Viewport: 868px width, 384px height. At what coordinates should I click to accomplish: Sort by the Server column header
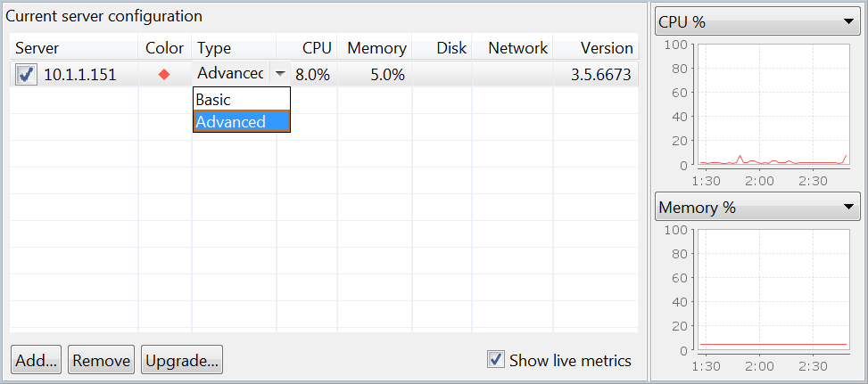[74, 48]
